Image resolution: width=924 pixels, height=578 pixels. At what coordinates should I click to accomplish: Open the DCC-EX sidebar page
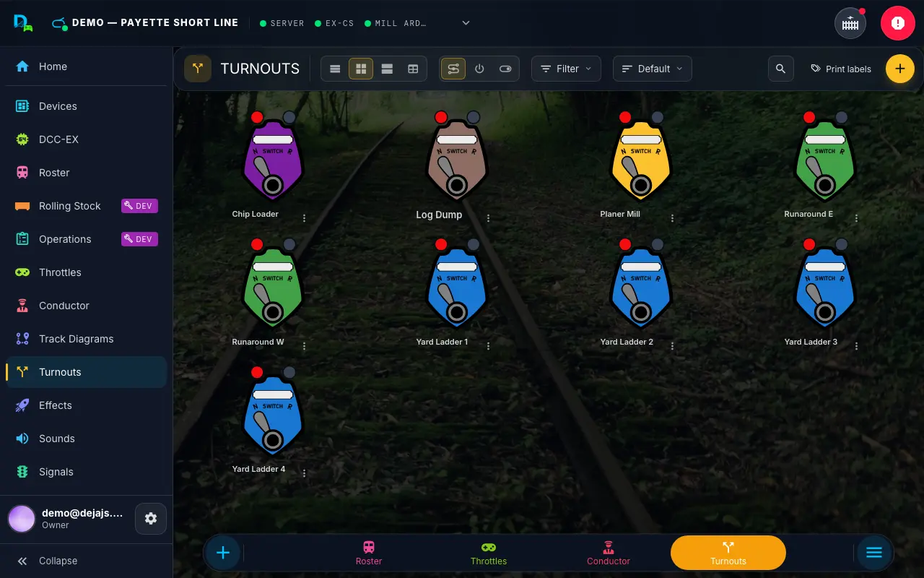coord(87,139)
